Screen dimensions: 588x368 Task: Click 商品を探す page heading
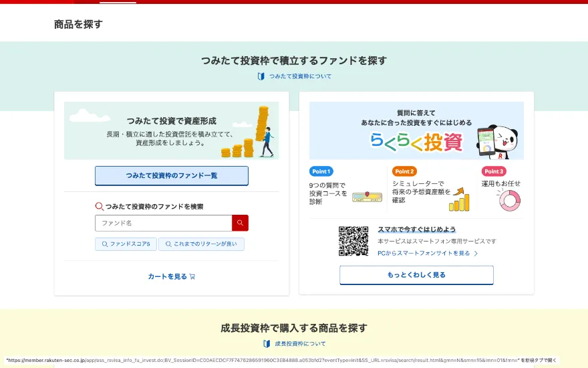[x=78, y=24]
